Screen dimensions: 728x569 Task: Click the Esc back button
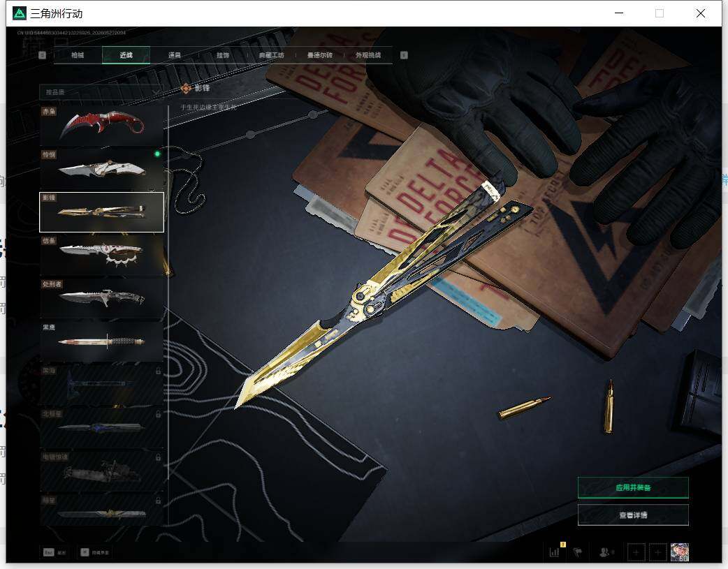[x=54, y=552]
